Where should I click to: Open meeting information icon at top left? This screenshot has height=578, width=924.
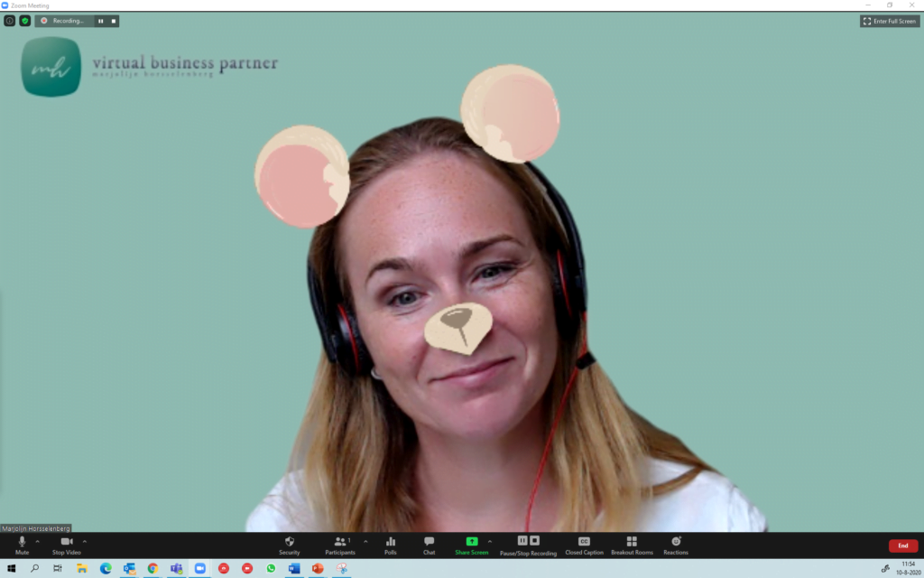pos(10,21)
